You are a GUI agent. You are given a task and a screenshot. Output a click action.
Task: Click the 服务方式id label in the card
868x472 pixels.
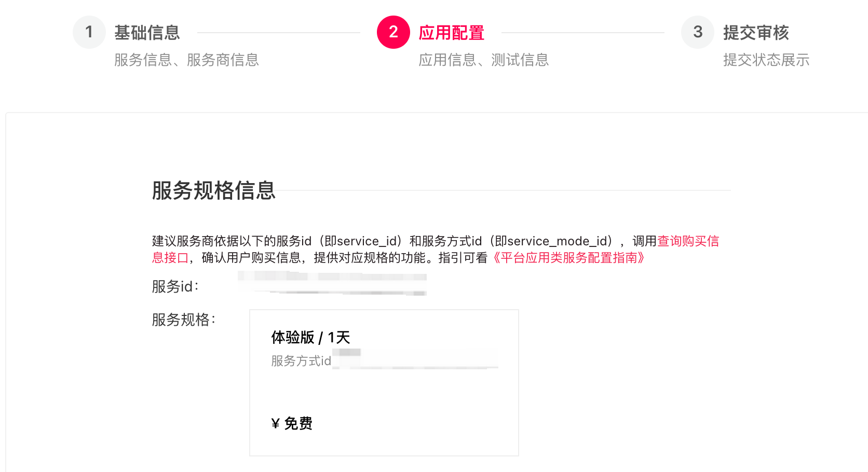pos(301,361)
